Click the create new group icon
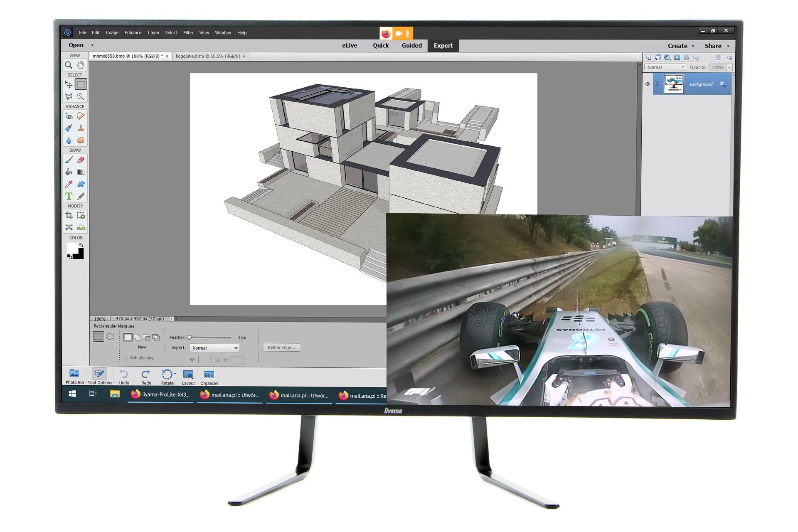 (x=658, y=57)
